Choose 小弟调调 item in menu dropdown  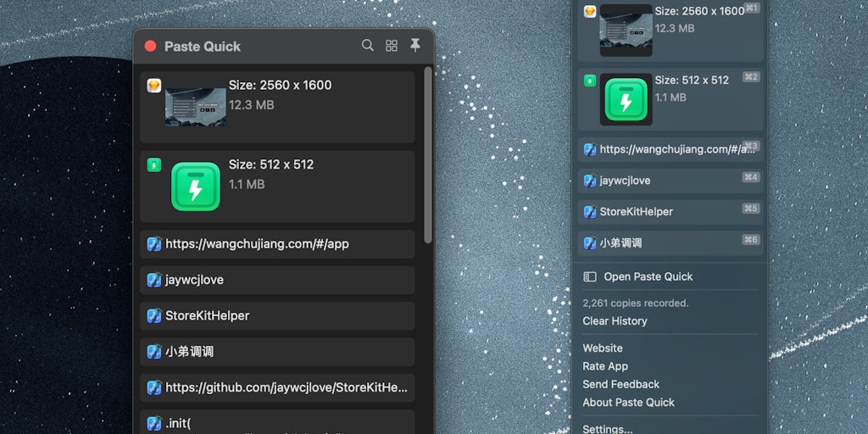(x=670, y=243)
